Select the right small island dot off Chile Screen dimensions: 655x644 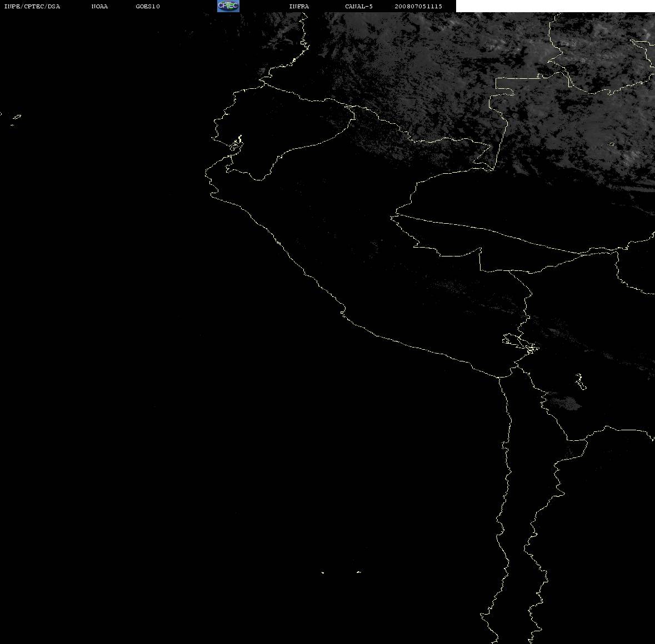[x=359, y=572]
